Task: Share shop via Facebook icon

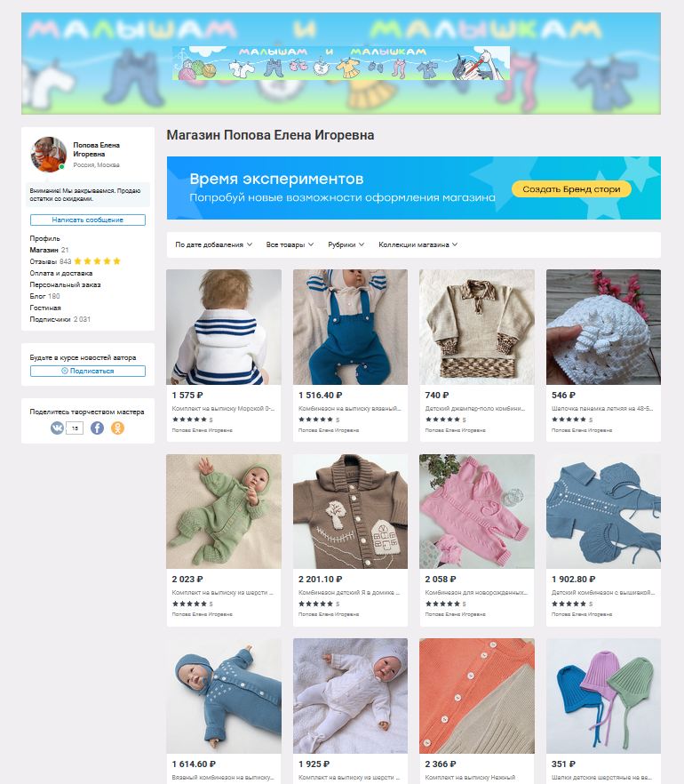Action: click(x=97, y=428)
